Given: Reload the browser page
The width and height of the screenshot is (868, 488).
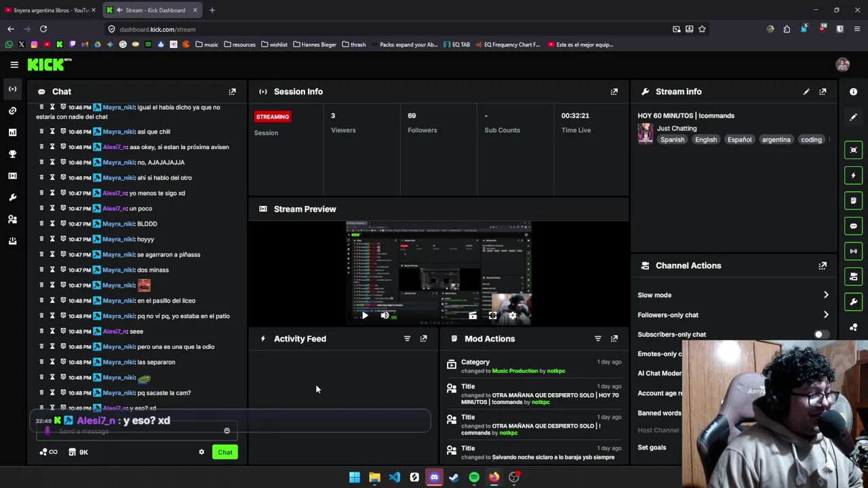Looking at the screenshot, I should coord(43,29).
